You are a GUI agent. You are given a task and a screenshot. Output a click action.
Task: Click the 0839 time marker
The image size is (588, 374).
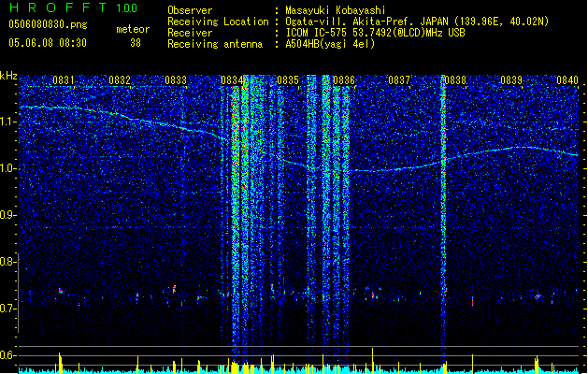click(511, 80)
